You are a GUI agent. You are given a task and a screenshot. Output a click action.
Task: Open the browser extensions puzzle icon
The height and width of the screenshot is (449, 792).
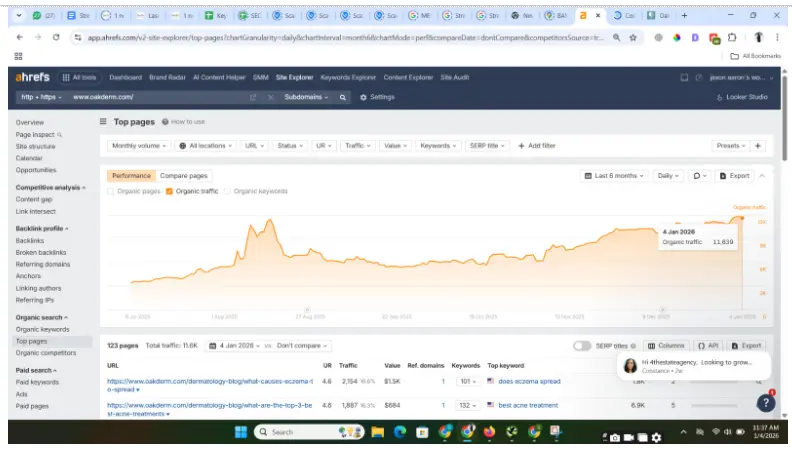pos(732,37)
